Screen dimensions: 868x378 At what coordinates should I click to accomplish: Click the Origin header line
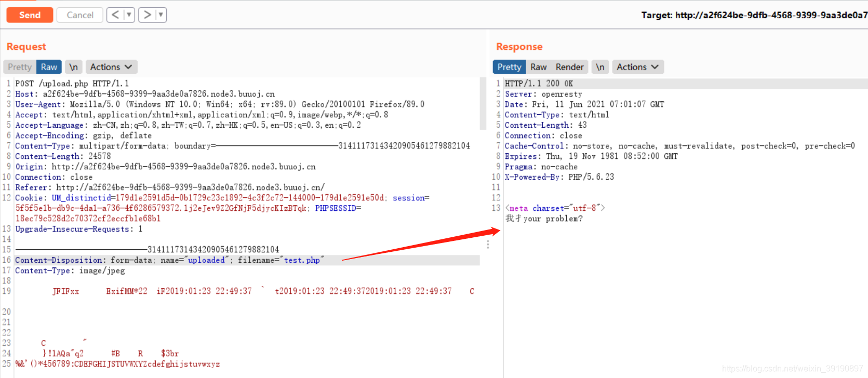[x=165, y=167]
